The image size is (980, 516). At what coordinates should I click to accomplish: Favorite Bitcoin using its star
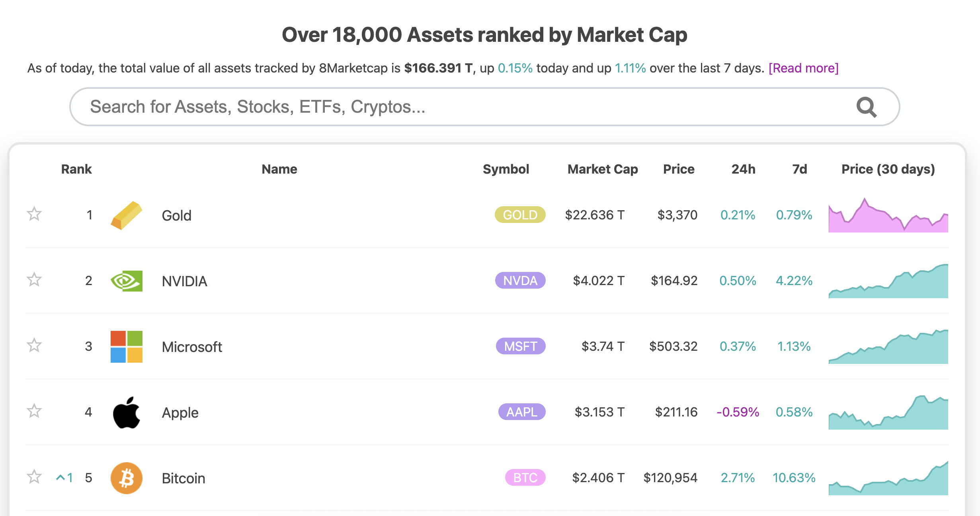[x=35, y=477]
